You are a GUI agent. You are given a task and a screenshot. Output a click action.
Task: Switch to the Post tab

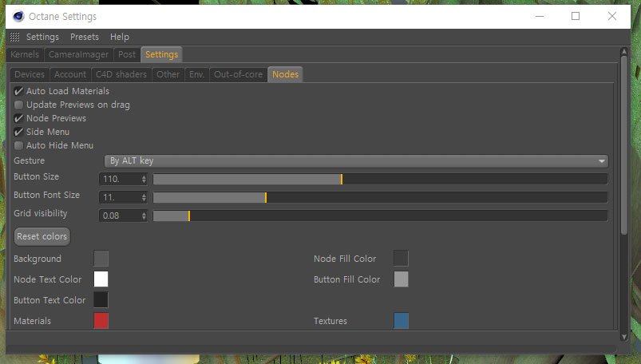[x=127, y=54]
